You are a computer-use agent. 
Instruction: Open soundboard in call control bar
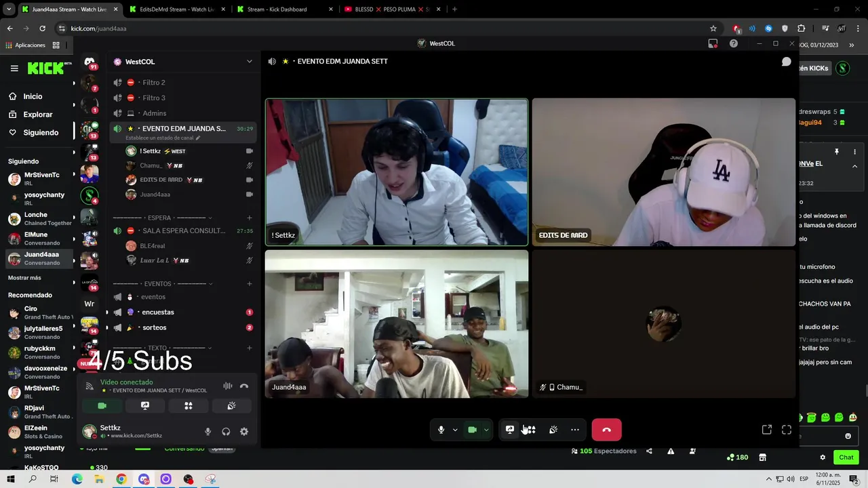tap(553, 430)
